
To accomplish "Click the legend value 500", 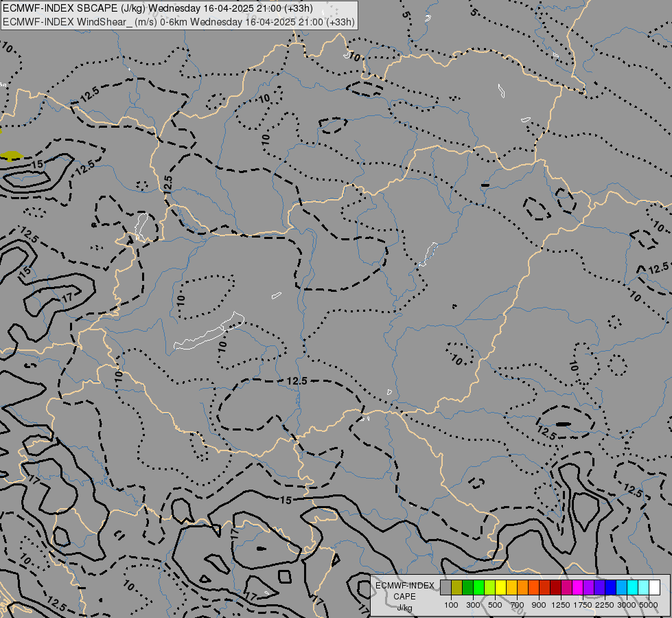I will (495, 605).
